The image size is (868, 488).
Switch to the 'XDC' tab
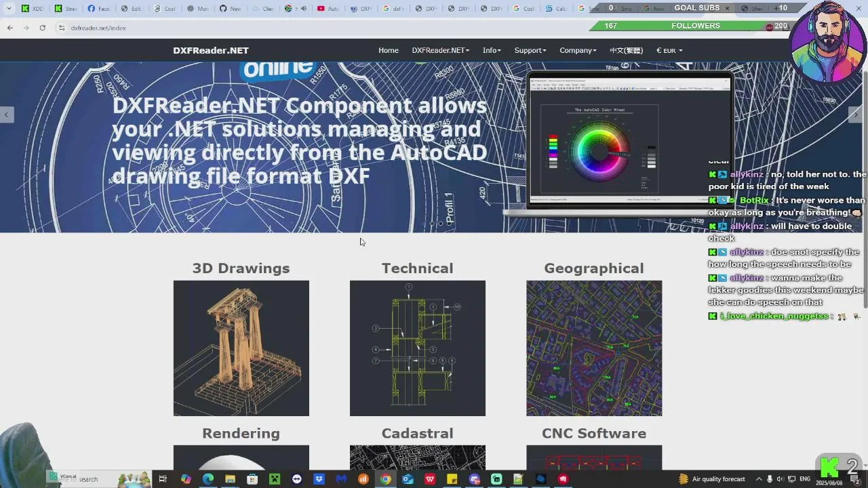pyautogui.click(x=33, y=8)
